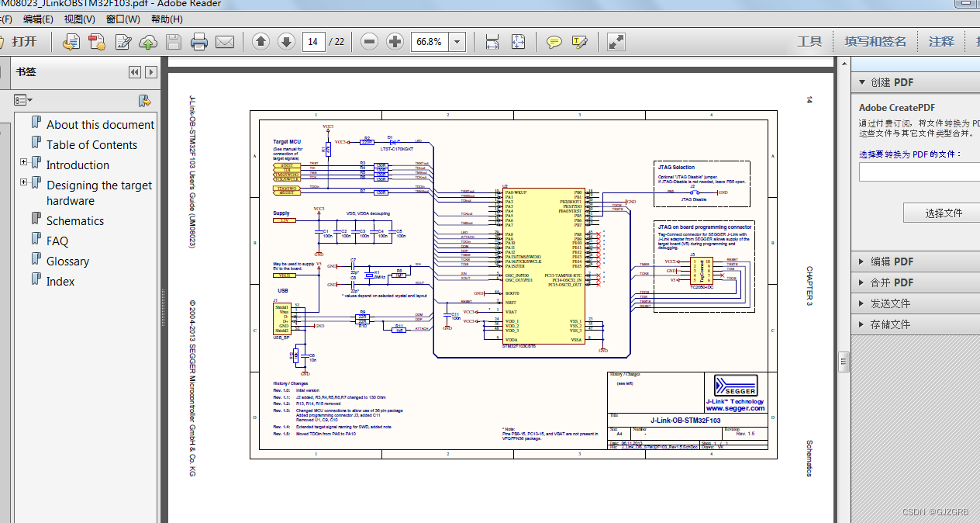Select the 'Index' bookmark

(x=60, y=281)
